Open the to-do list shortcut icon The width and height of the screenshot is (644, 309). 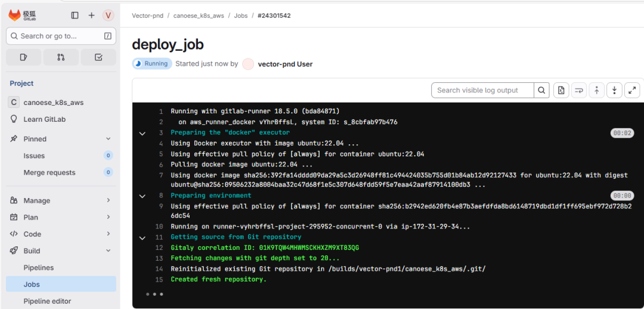click(98, 57)
